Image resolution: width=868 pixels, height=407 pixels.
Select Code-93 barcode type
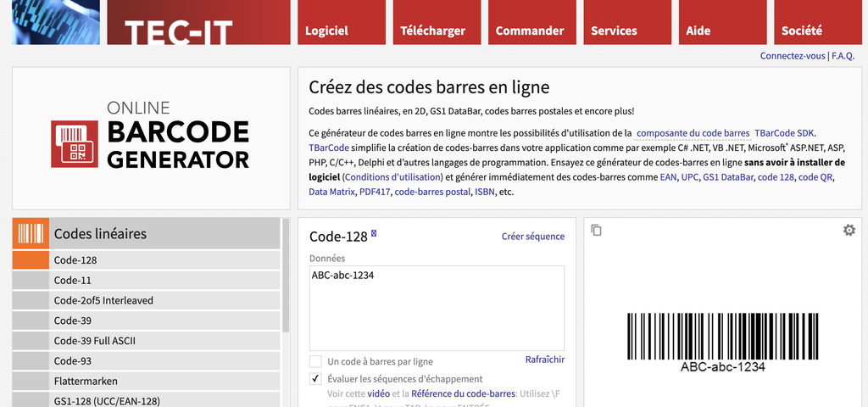coord(146,361)
